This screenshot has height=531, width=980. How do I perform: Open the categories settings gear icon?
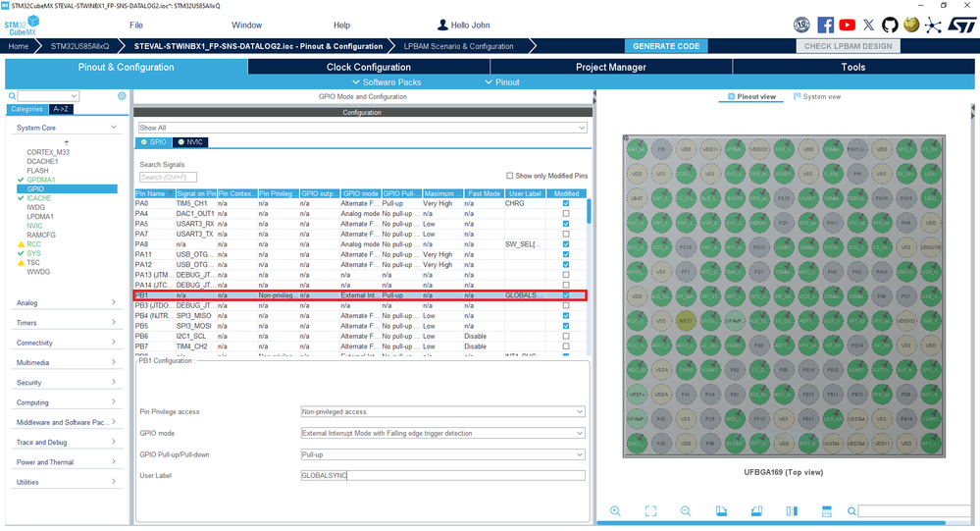coord(122,95)
